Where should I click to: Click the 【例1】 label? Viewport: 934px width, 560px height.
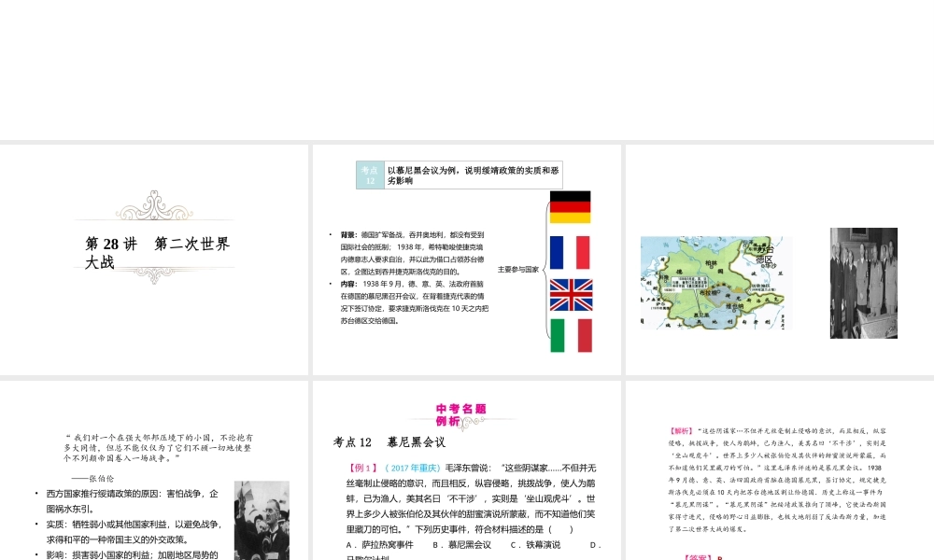coord(364,469)
